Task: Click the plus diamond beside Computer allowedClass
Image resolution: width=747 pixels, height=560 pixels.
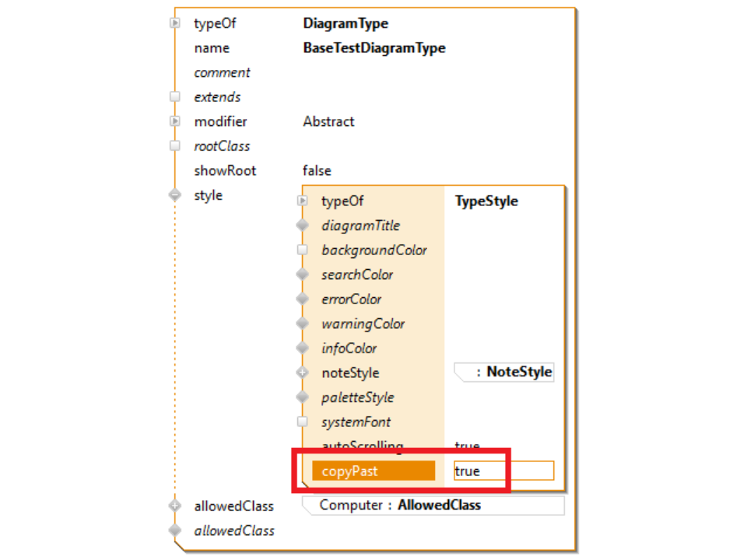Action: [x=175, y=506]
